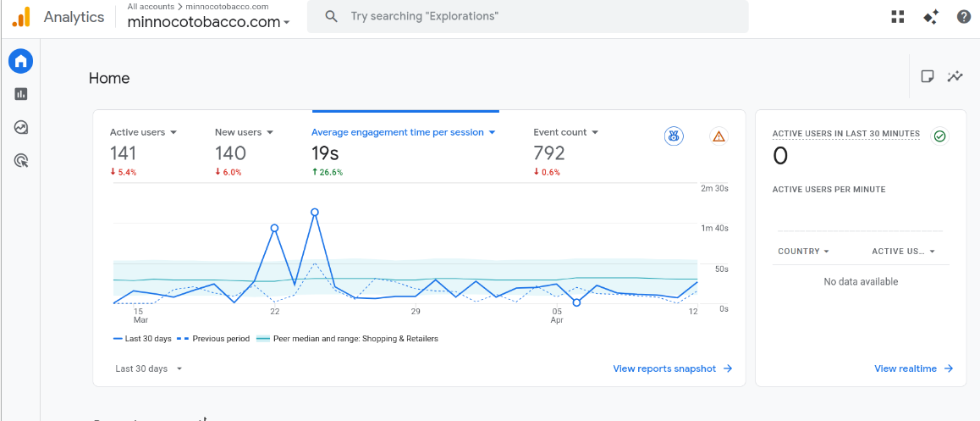Click the green realtime status checkmark

pos(939,136)
